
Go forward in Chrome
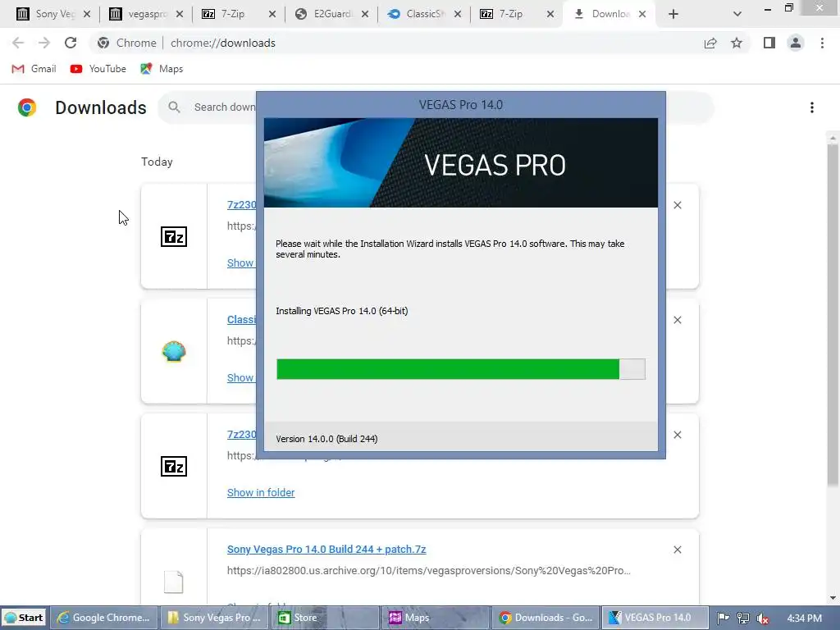click(x=44, y=43)
